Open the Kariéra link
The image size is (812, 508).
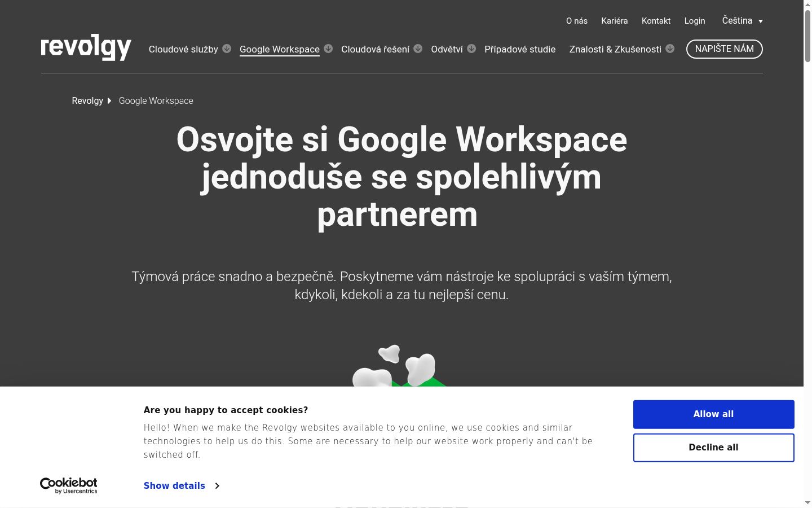click(615, 21)
